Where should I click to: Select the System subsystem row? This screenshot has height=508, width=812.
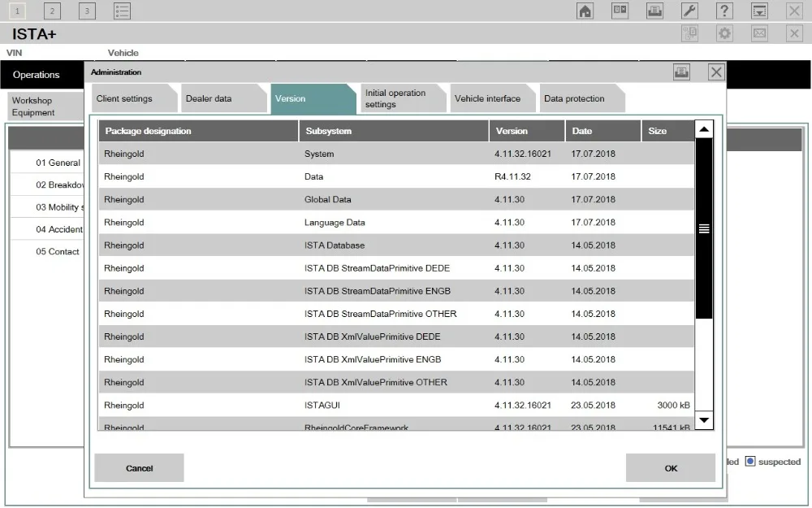pos(396,154)
